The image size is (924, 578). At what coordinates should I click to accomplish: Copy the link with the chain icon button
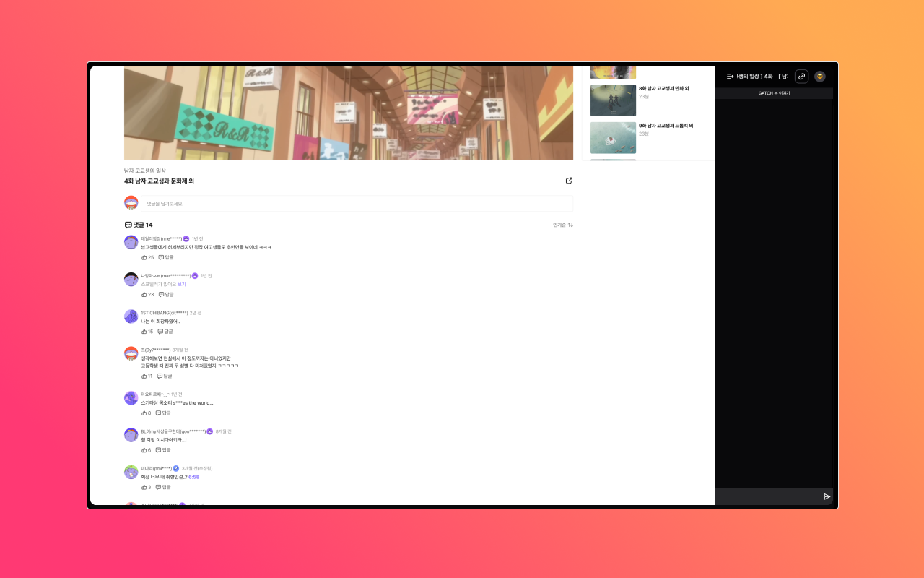tap(801, 76)
